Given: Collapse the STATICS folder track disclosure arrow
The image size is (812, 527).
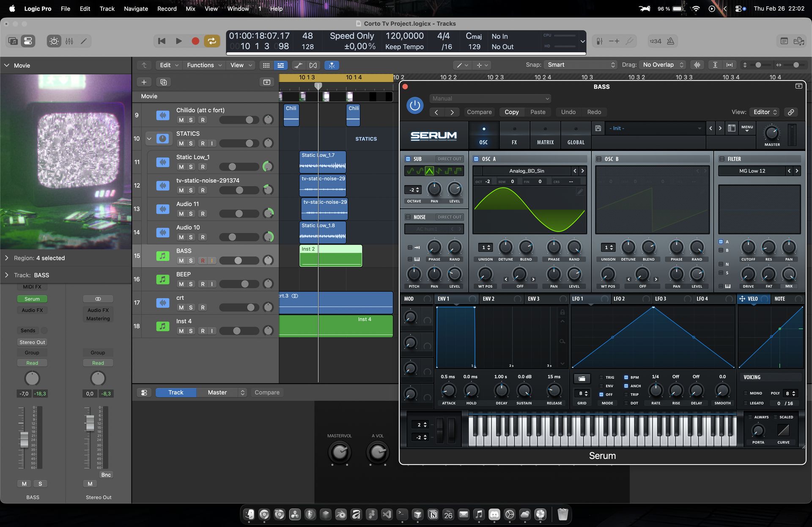Looking at the screenshot, I should 149,138.
